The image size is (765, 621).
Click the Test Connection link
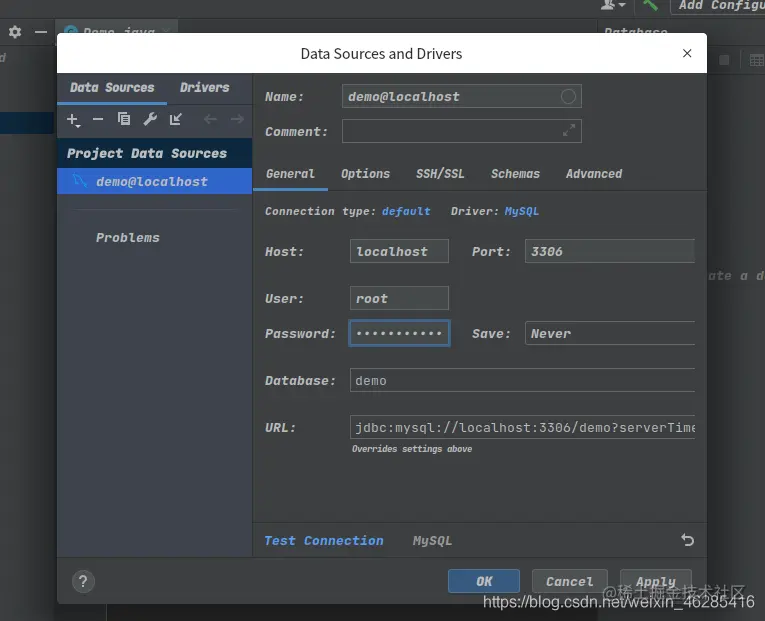pyautogui.click(x=323, y=541)
